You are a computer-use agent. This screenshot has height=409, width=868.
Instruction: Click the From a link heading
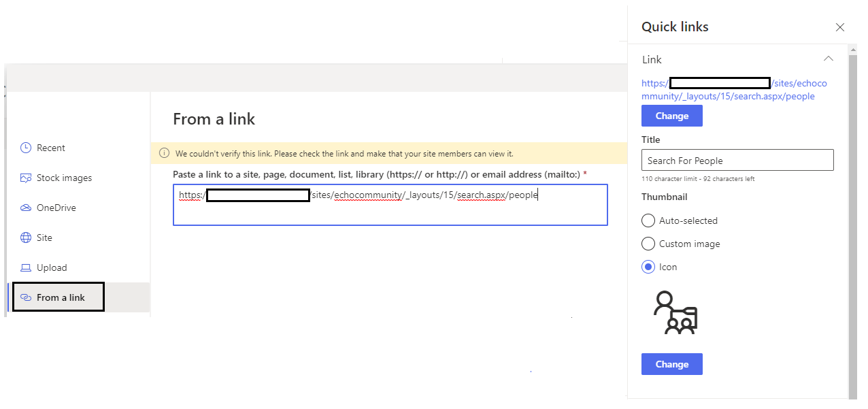point(213,118)
